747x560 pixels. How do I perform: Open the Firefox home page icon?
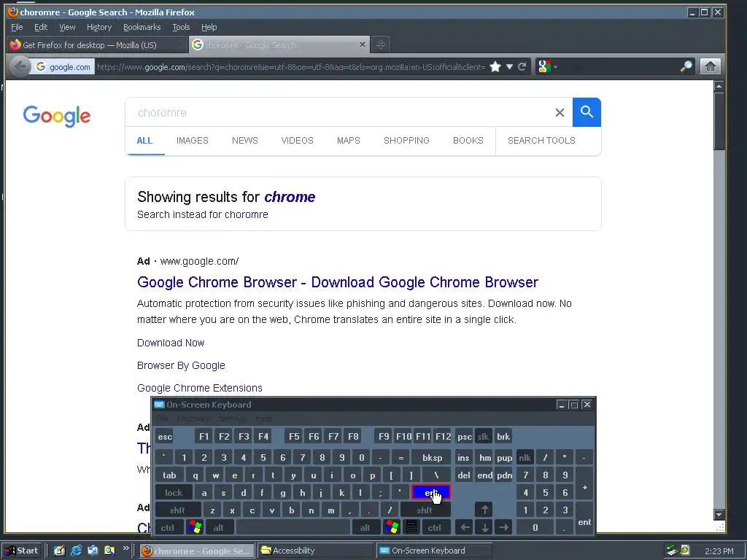tap(710, 66)
